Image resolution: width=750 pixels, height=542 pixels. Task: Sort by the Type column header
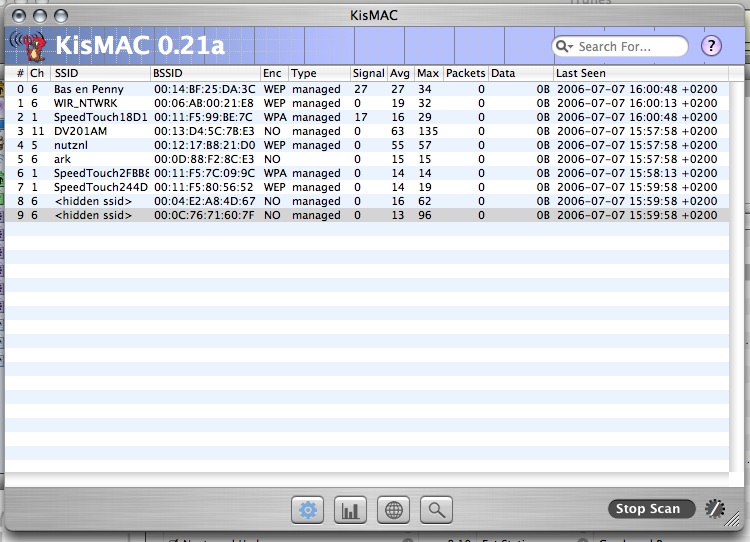(x=319, y=73)
